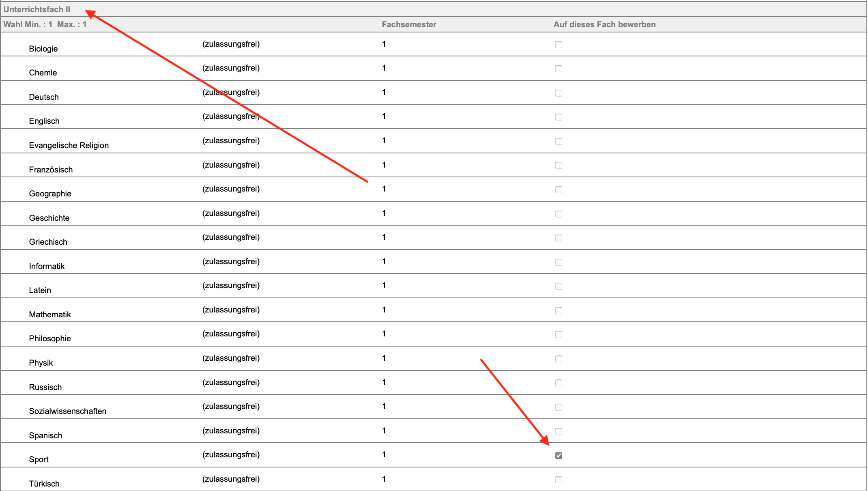Check the Sozialwissenschaften checkbox
The image size is (868, 491).
[559, 407]
